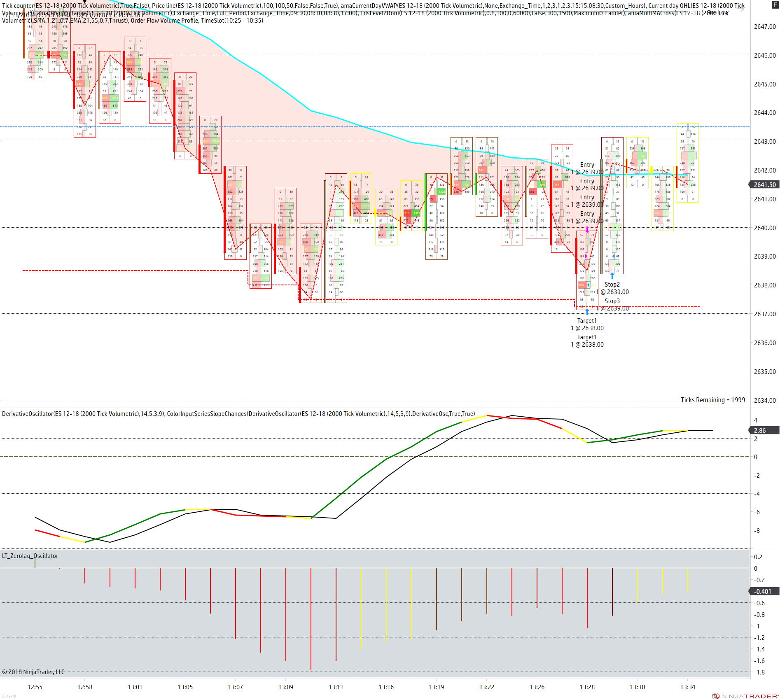Image resolution: width=780 pixels, height=700 pixels.
Task: Click the © 2018 NinjaTrader, LLC text
Action: [x=33, y=672]
